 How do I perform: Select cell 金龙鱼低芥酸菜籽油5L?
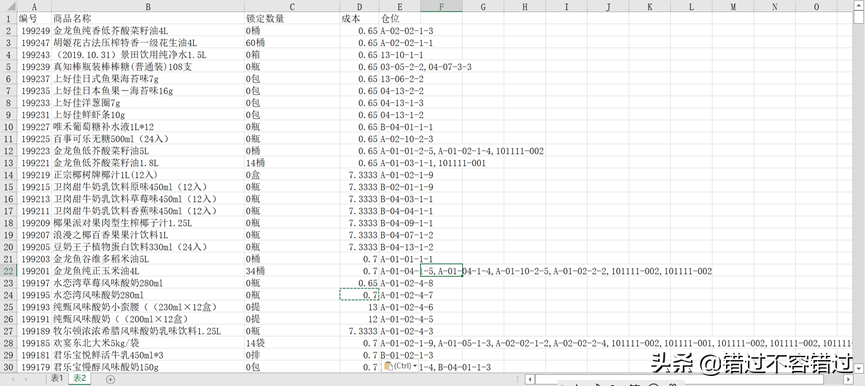148,151
